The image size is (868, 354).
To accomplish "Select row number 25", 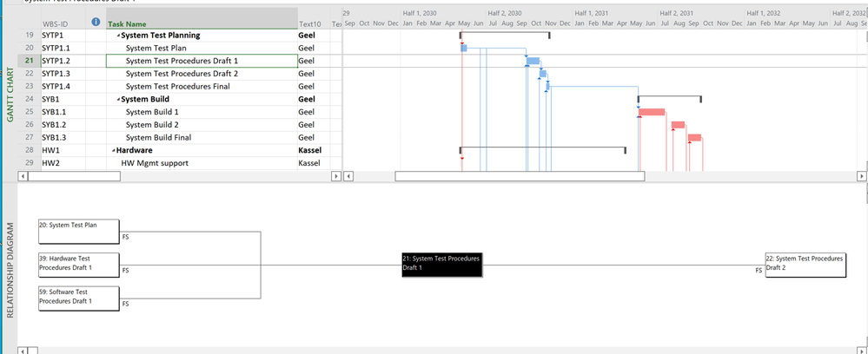I will (29, 112).
